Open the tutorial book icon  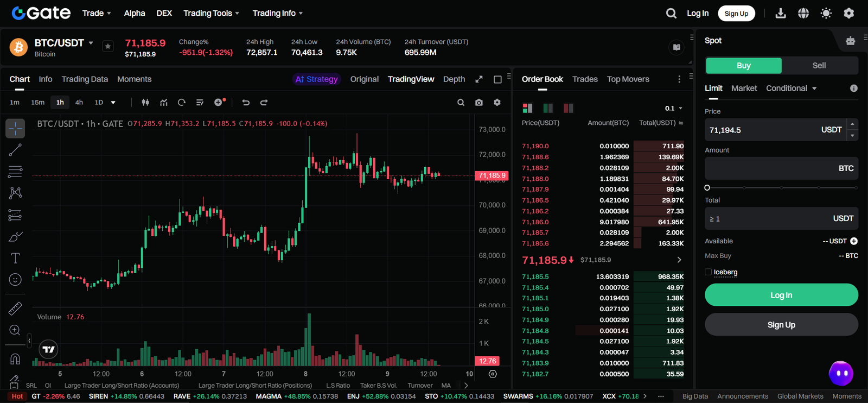pos(676,47)
